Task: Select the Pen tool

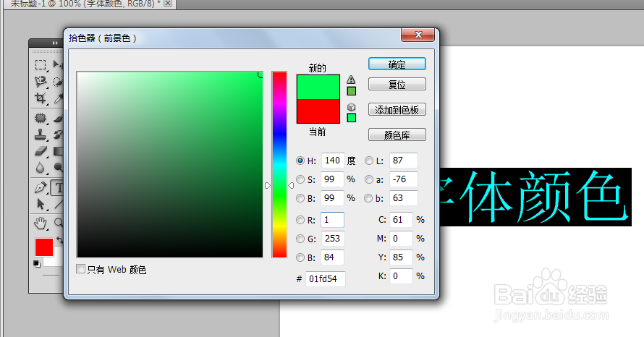Action: pos(41,187)
